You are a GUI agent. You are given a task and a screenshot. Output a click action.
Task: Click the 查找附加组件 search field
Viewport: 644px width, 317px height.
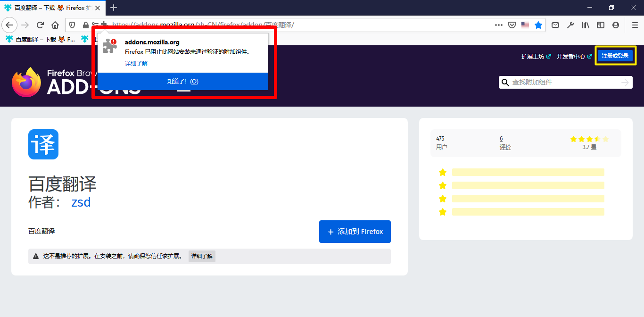point(565,83)
